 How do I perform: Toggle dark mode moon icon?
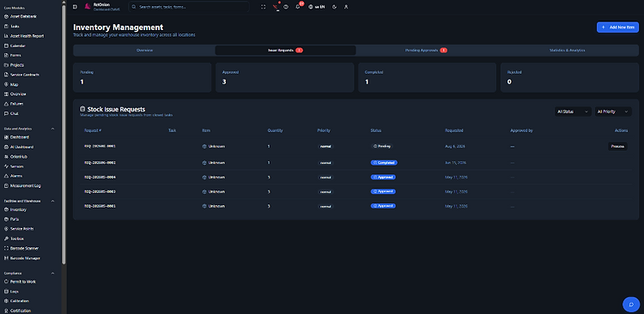334,7
